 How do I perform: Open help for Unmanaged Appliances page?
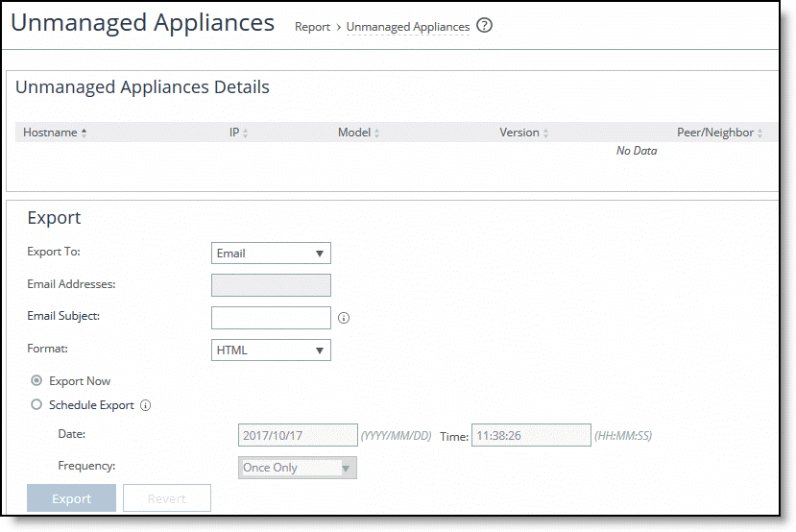484,25
